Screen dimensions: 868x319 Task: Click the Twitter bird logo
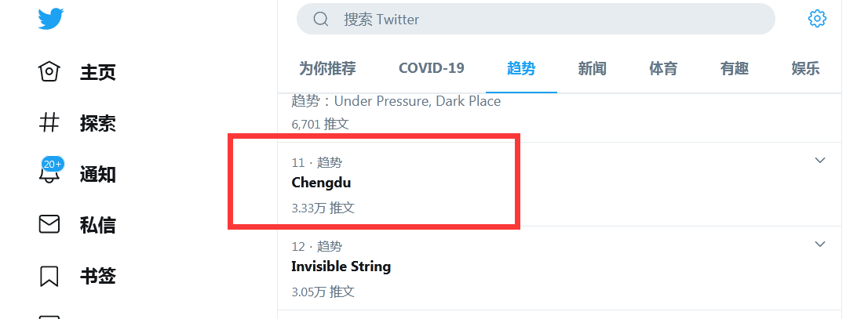pyautogui.click(x=51, y=19)
